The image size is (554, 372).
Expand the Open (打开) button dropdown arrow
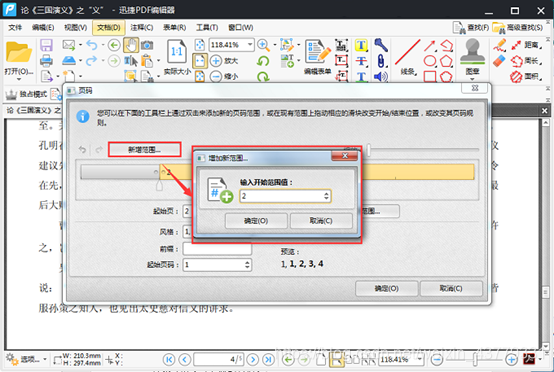point(18,79)
